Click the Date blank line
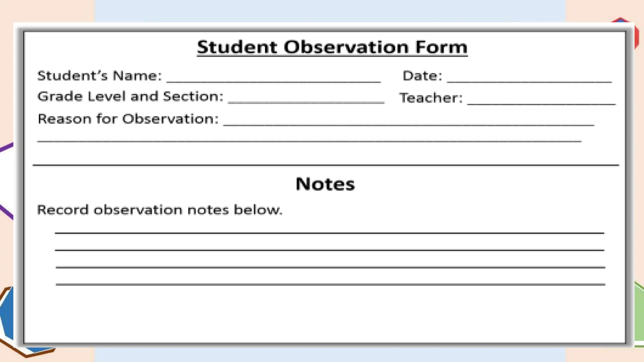Screen dimensions: 644x362 tap(529, 81)
